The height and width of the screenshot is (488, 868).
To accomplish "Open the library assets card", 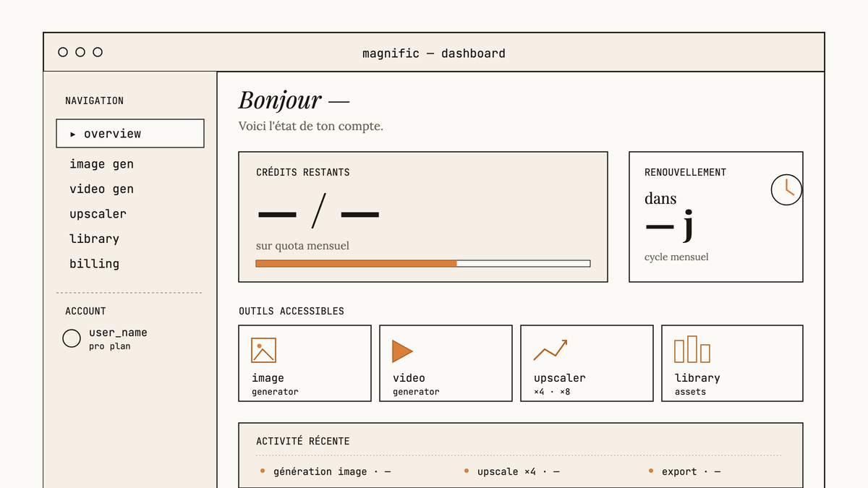I will [x=732, y=363].
